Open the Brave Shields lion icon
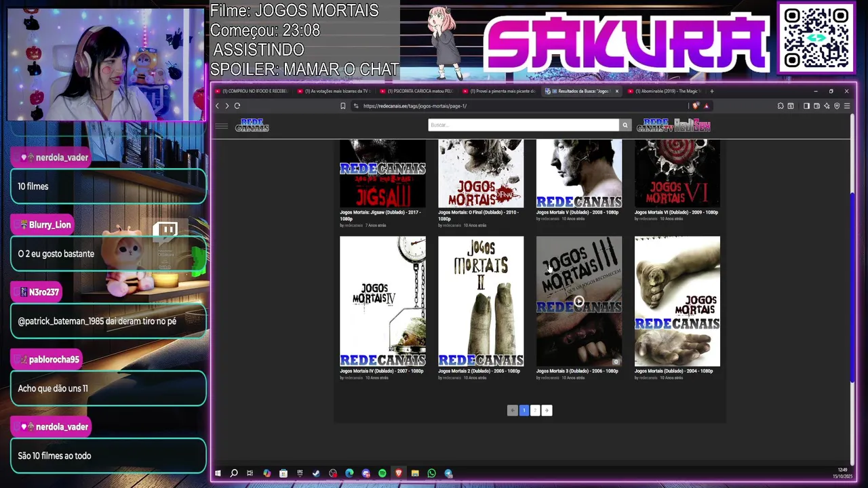868x488 pixels. 696,106
